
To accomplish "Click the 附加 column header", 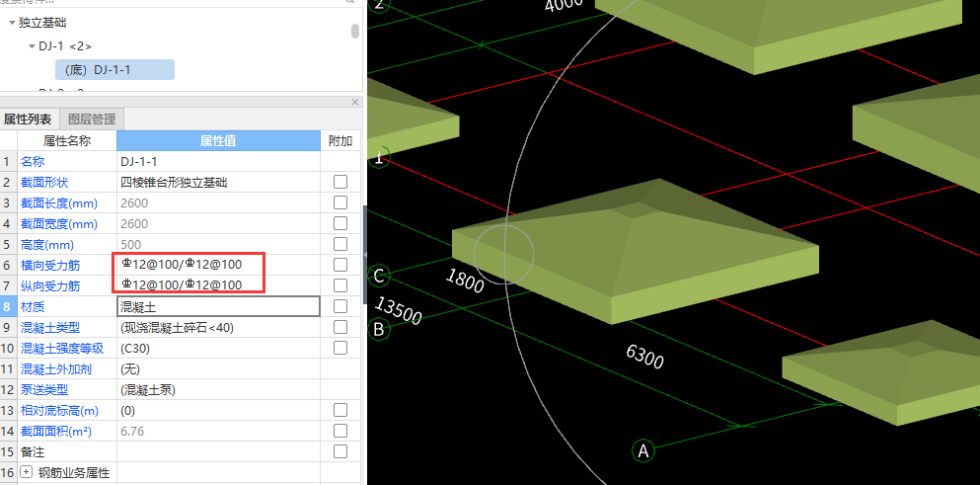I will pos(340,141).
